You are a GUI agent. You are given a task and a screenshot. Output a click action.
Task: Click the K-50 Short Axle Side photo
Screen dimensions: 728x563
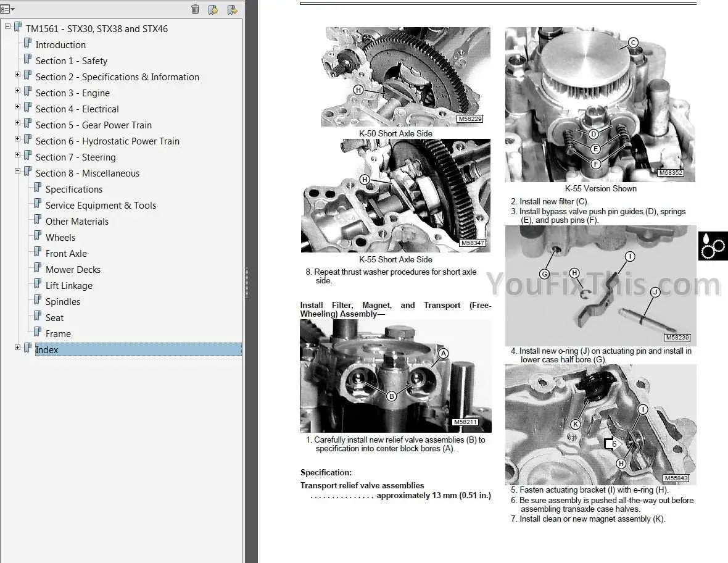click(405, 77)
